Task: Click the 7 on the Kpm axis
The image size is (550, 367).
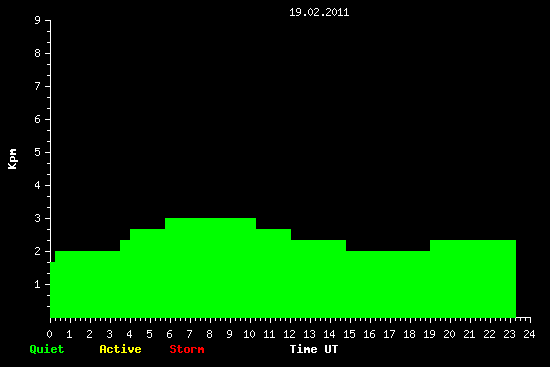Action: pyautogui.click(x=38, y=86)
